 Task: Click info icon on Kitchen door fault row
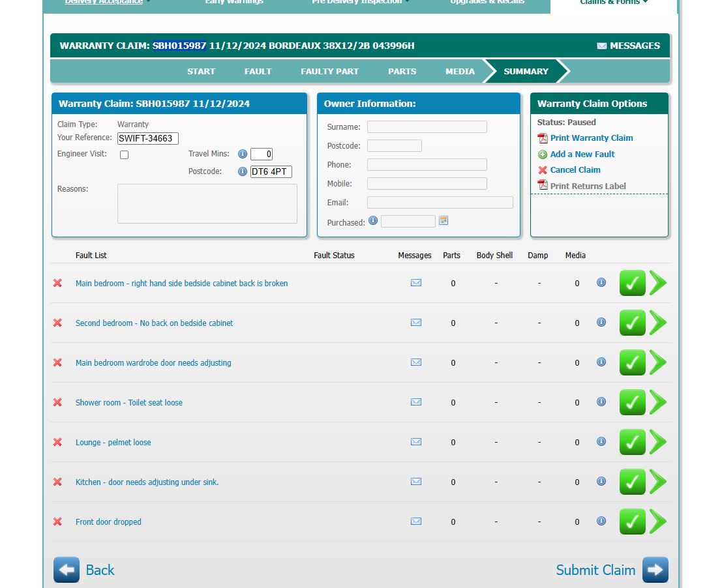[601, 481]
